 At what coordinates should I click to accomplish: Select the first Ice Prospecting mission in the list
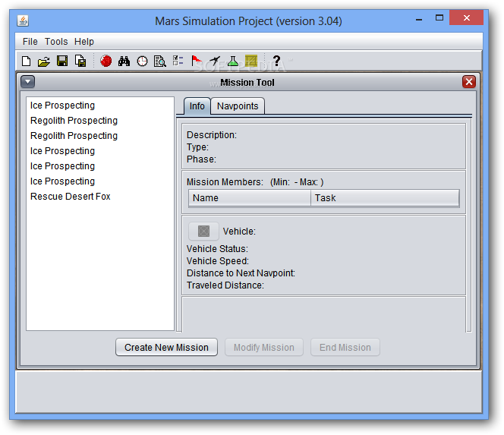pyautogui.click(x=100, y=106)
